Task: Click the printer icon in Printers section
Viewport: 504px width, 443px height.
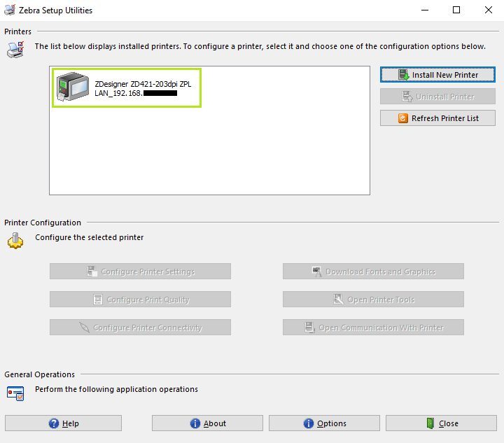Action: (x=15, y=50)
